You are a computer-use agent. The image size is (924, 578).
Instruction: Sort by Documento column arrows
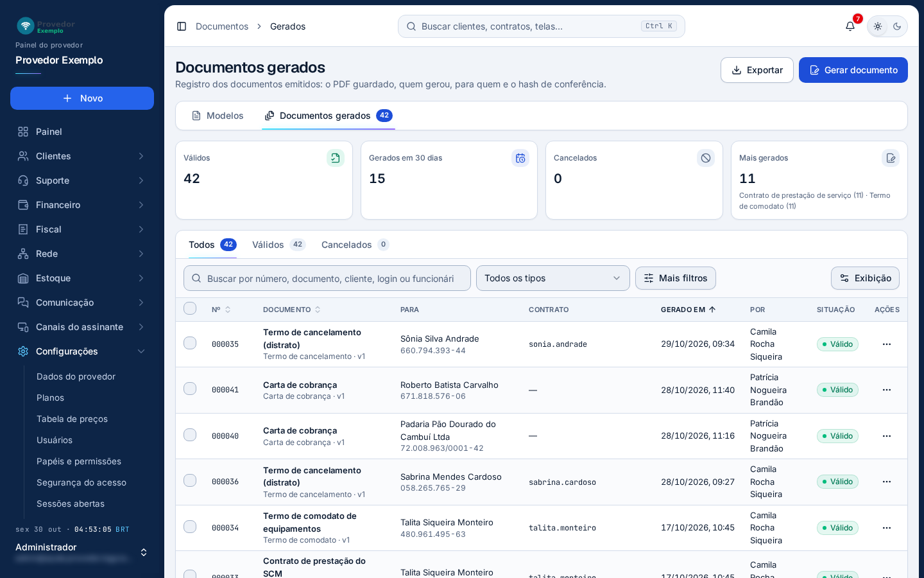click(318, 310)
